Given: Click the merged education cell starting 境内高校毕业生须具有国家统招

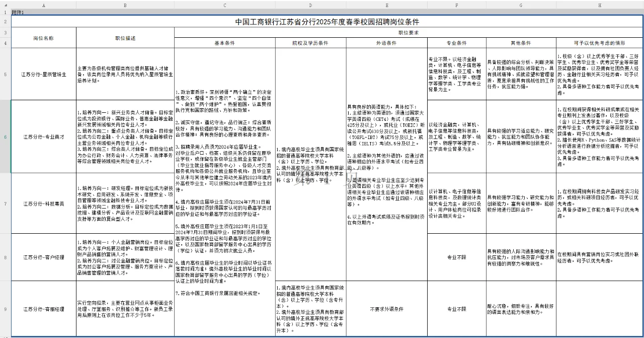Looking at the screenshot, I should (310, 165).
